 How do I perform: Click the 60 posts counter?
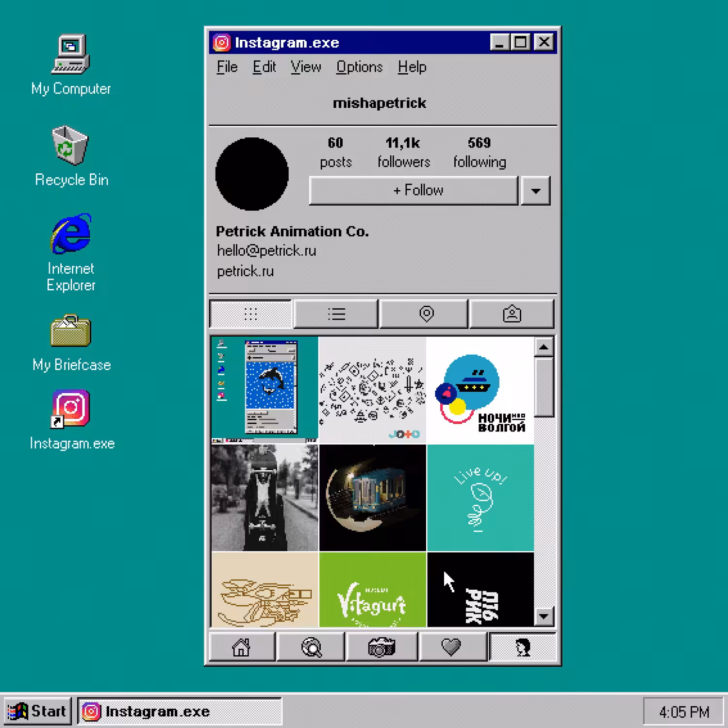click(335, 152)
